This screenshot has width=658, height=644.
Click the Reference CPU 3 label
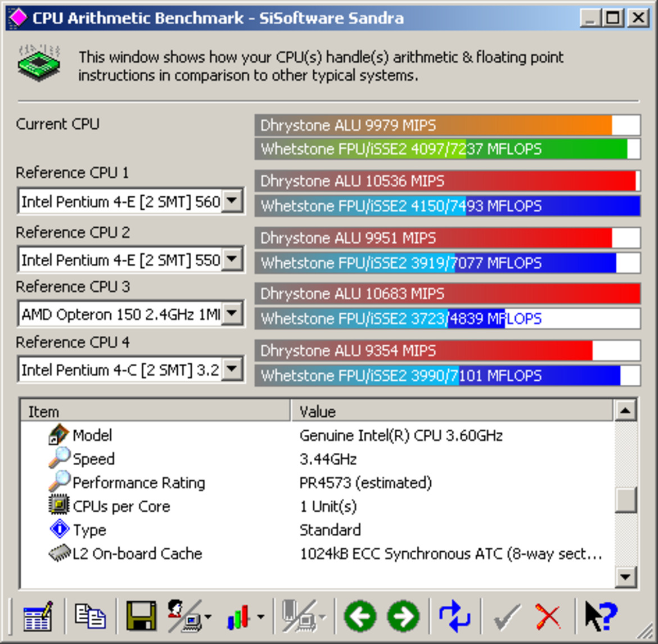click(x=73, y=287)
